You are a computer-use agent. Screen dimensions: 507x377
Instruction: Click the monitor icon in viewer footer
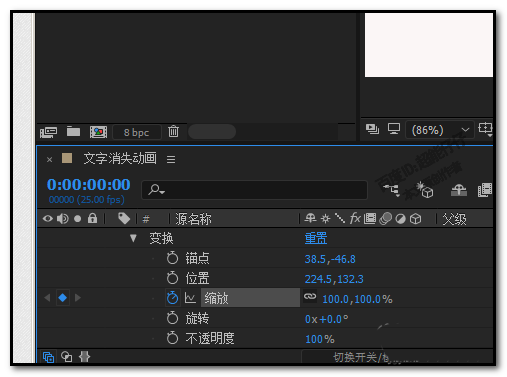394,129
